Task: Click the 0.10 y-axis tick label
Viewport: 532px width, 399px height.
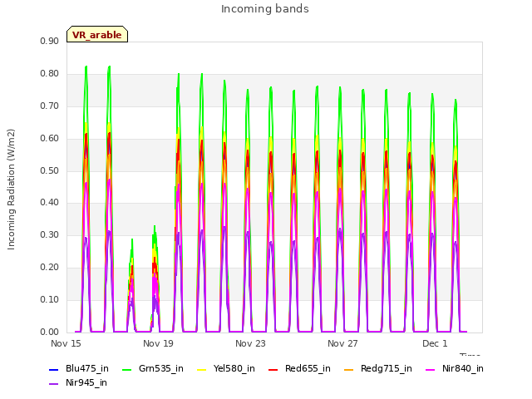Action: tap(49, 299)
